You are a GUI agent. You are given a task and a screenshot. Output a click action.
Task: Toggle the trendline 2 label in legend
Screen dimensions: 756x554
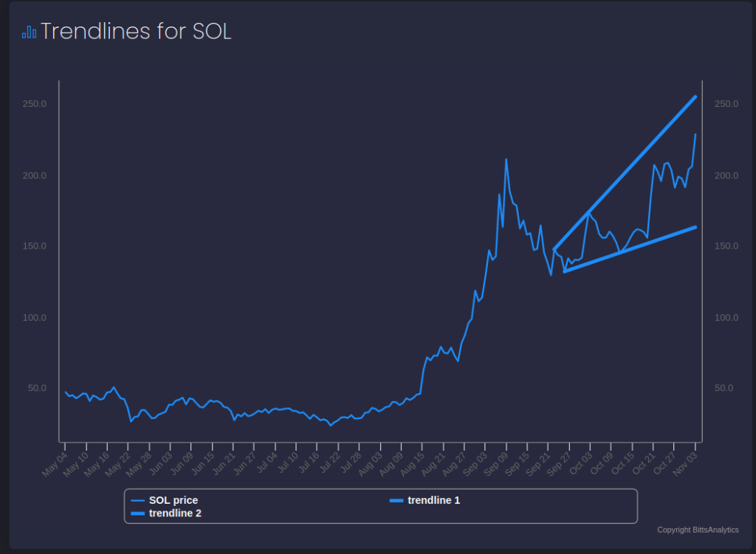175,513
